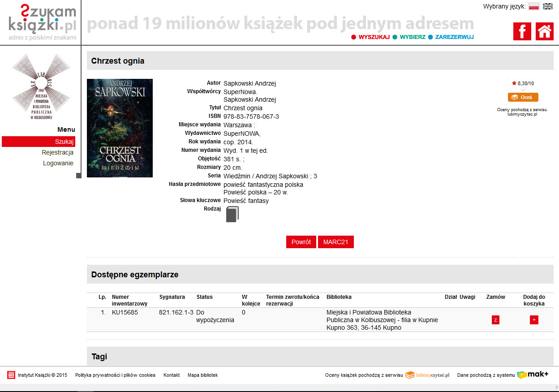Click the Instytut Książki footer logo
Image resolution: width=559 pixels, height=392 pixels.
coord(11,375)
